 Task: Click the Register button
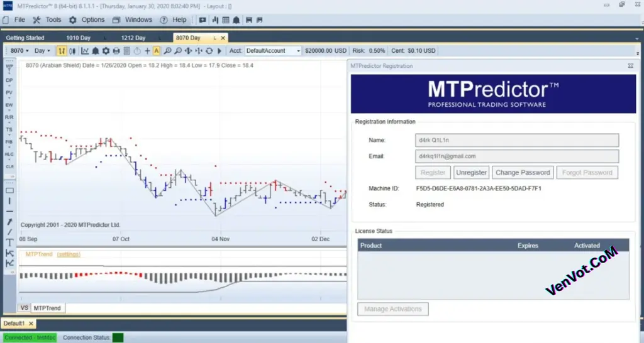[x=433, y=173]
